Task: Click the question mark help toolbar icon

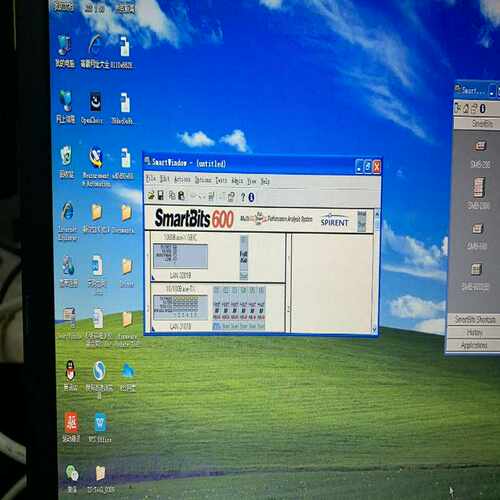Action: click(243, 197)
